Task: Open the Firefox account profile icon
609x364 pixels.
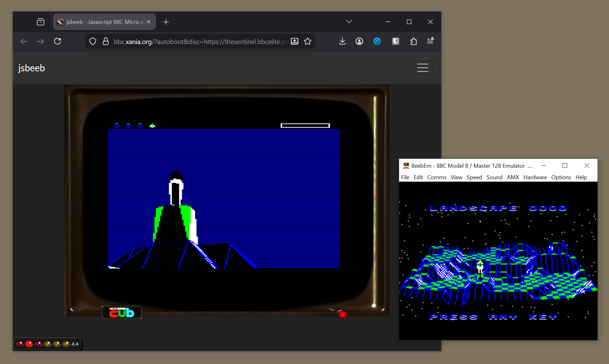Action: 359,41
